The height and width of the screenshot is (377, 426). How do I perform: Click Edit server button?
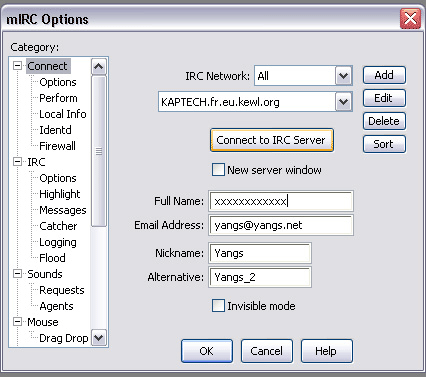tap(384, 98)
